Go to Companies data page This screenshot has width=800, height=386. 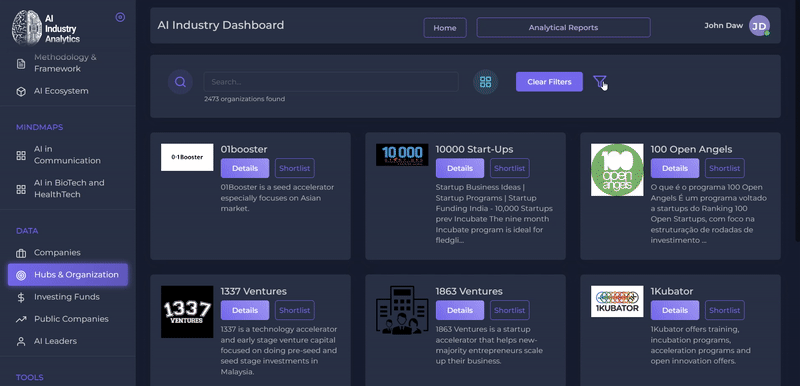pos(57,252)
